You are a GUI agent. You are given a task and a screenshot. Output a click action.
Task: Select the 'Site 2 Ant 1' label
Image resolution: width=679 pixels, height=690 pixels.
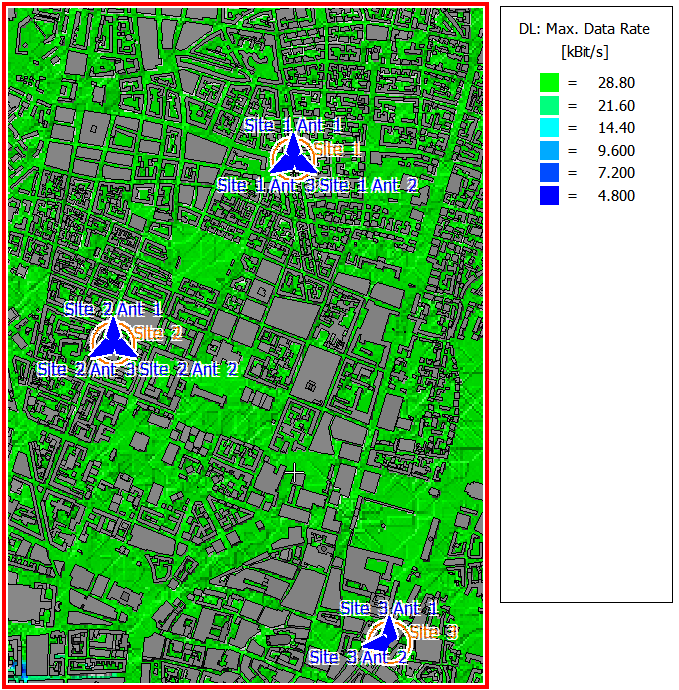pos(113,309)
